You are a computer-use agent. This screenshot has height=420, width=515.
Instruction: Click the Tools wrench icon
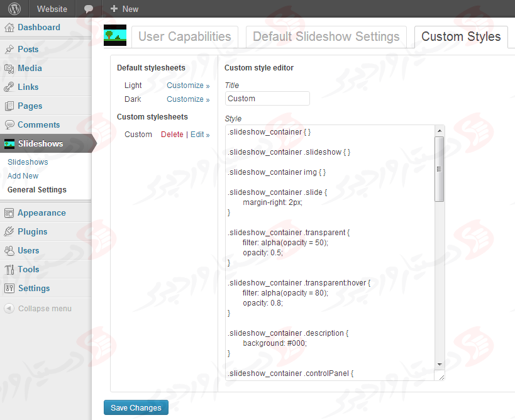9,270
